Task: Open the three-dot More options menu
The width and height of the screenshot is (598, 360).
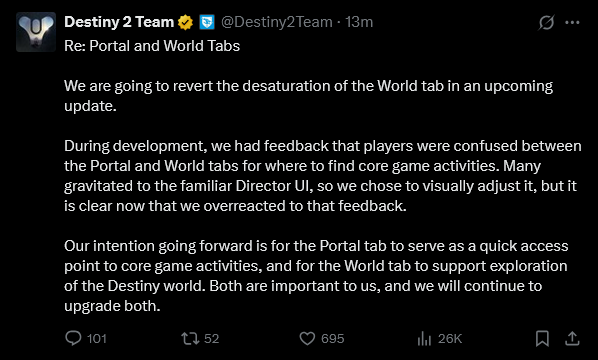Action: coord(572,22)
